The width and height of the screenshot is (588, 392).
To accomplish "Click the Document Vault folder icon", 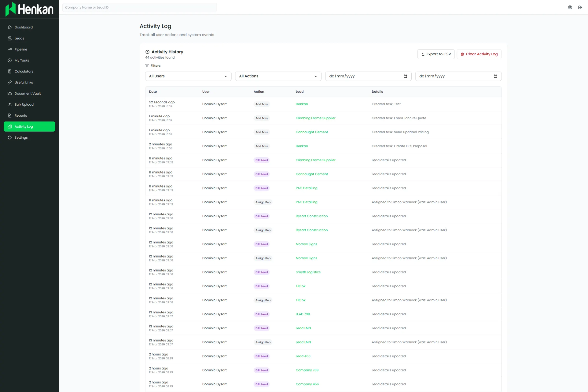I will pyautogui.click(x=10, y=93).
